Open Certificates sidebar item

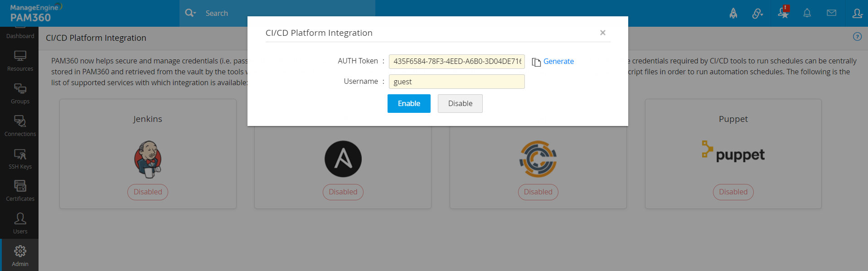[x=20, y=191]
